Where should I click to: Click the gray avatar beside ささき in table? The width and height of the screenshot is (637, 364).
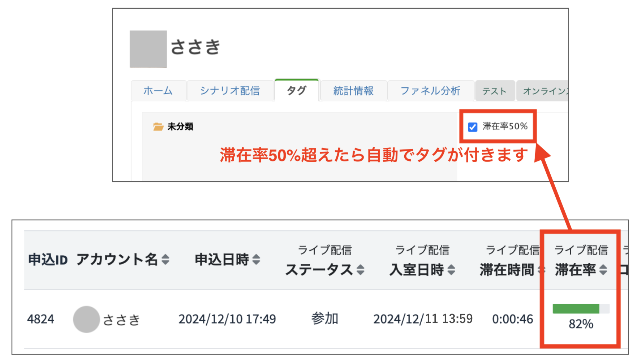coord(86,319)
